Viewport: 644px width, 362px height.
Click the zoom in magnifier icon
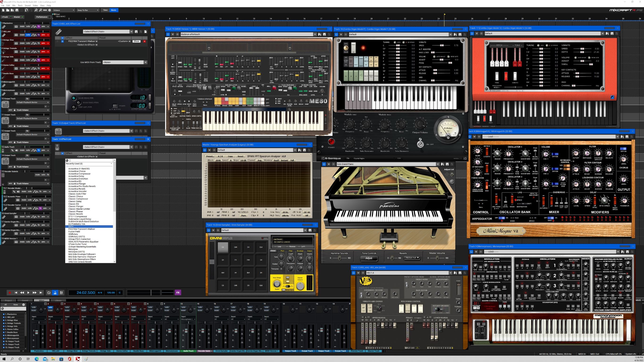pos(36,10)
